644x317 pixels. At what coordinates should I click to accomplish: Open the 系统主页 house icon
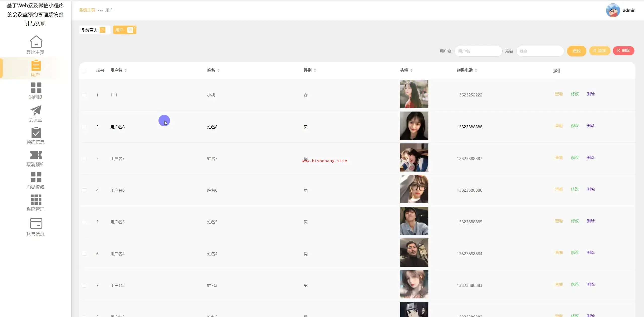tap(36, 42)
